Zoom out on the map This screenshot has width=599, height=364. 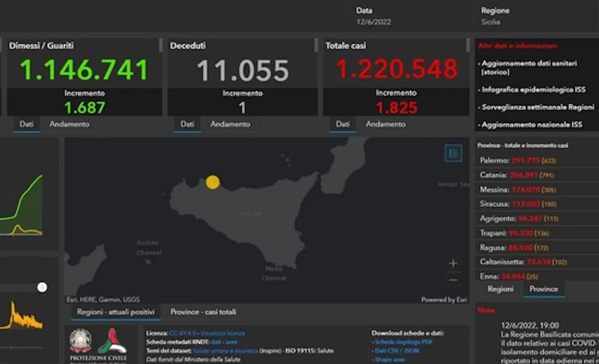tap(453, 280)
